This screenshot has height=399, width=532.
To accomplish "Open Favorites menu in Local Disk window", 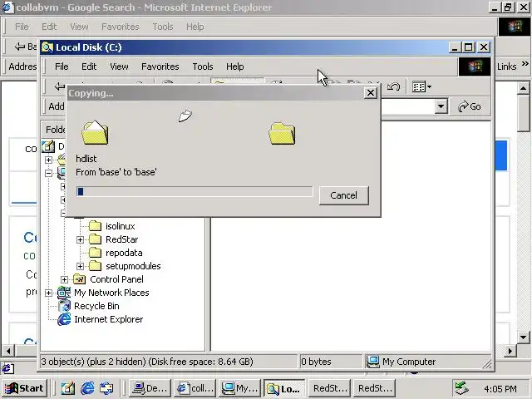I will click(160, 66).
